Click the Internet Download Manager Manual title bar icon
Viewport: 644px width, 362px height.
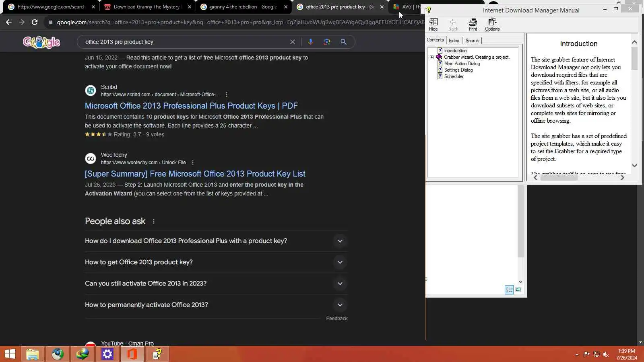pyautogui.click(x=428, y=10)
